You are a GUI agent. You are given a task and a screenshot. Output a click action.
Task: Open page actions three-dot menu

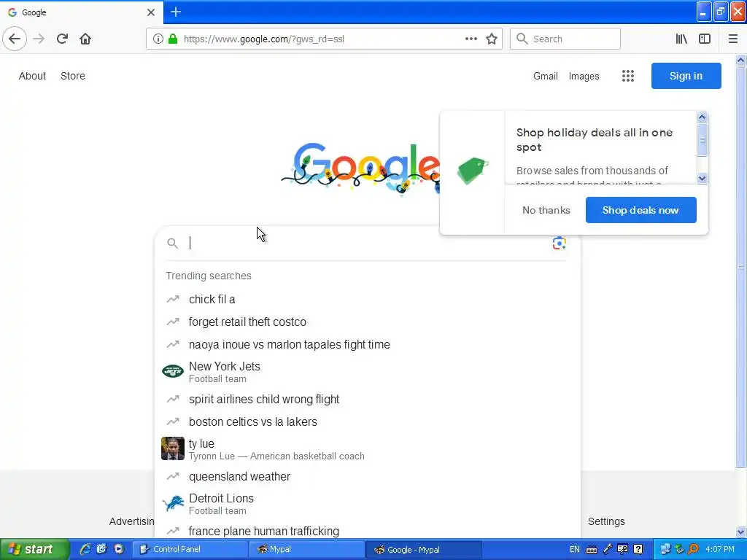(x=471, y=39)
